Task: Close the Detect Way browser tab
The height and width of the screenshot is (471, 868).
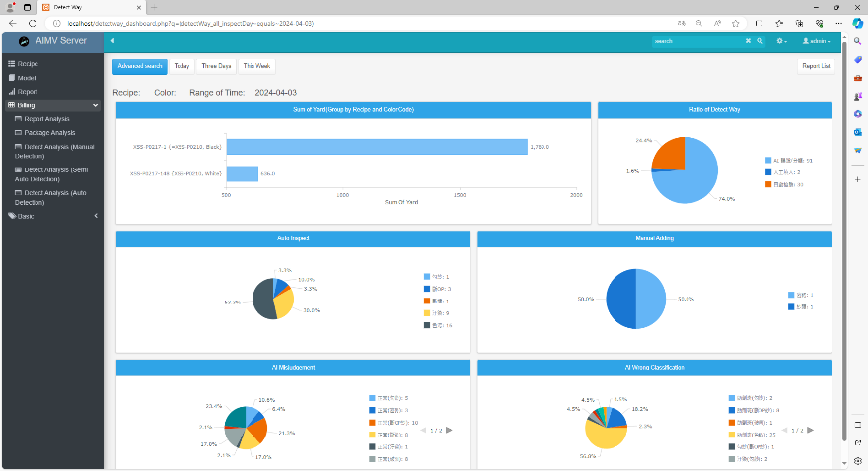Action: 138,7
